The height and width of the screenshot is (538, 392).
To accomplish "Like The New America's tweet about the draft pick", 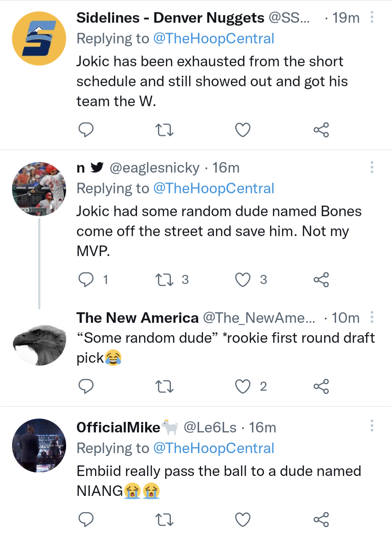I will click(x=242, y=386).
